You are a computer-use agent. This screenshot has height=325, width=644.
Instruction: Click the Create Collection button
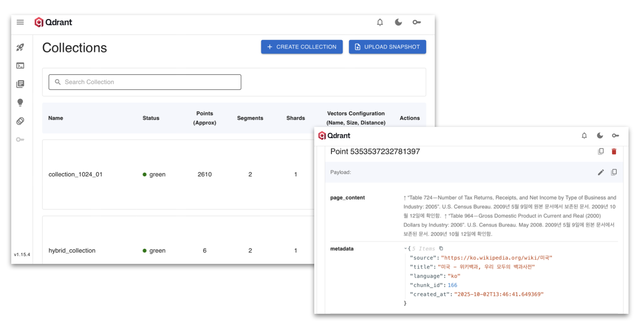point(301,47)
